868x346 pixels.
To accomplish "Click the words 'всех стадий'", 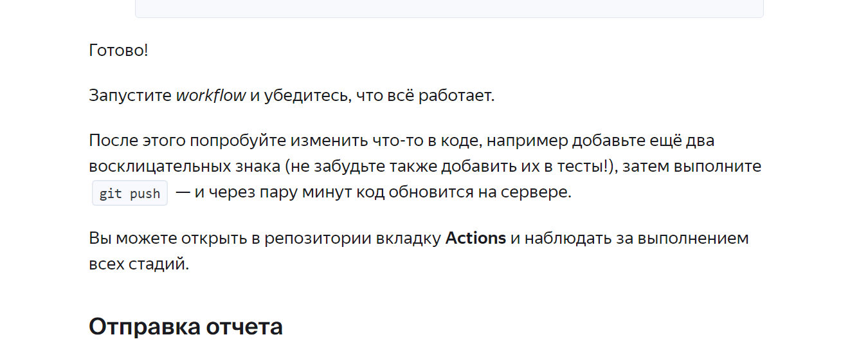I will [138, 264].
